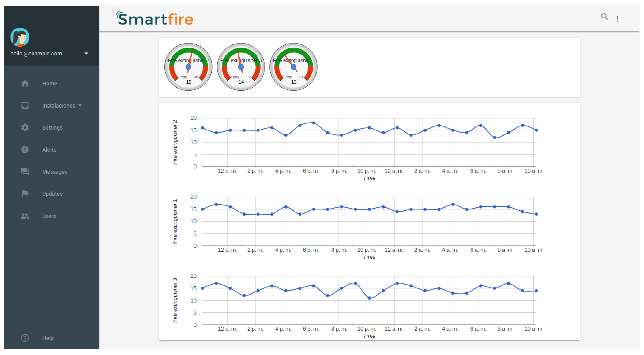Click the peak point near 6 p.m. on Fire extinguisher 2 chart
The image size is (644, 355).
click(x=314, y=123)
